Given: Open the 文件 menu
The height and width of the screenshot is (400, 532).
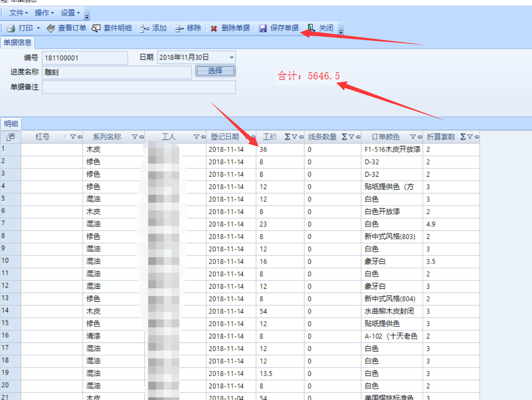Looking at the screenshot, I should pyautogui.click(x=18, y=13).
